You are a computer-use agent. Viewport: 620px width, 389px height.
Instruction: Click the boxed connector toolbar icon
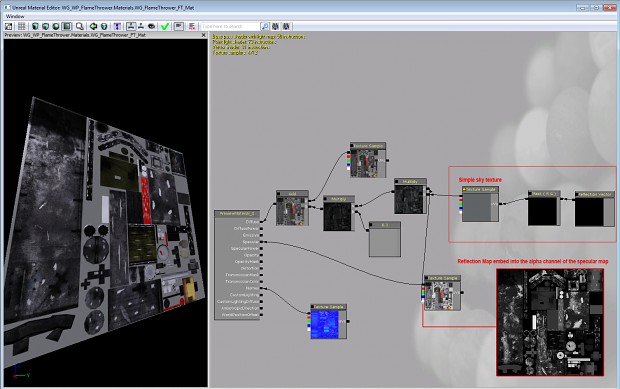[131, 26]
